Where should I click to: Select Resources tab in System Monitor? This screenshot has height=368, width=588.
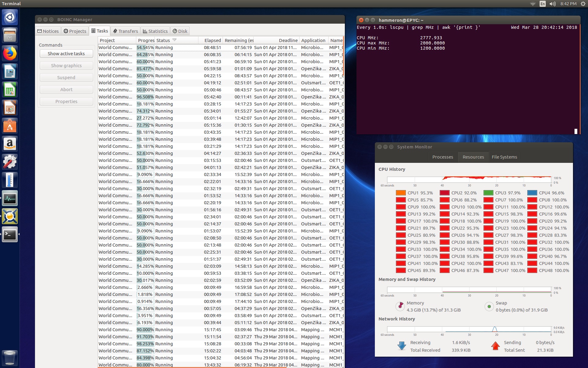(473, 157)
